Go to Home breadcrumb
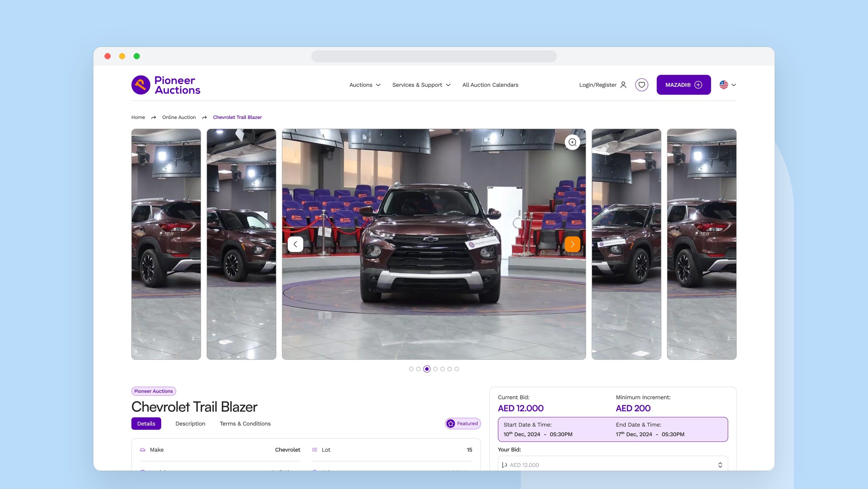The height and width of the screenshot is (489, 868). click(138, 117)
